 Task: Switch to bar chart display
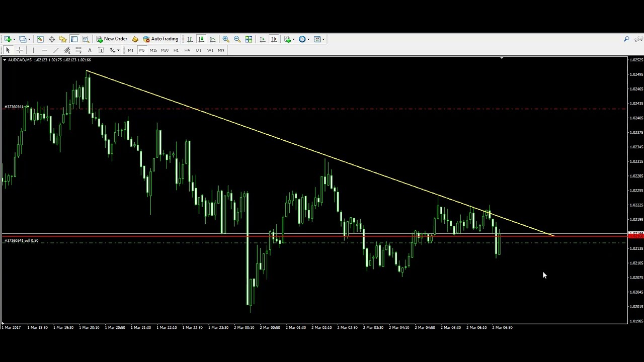190,39
